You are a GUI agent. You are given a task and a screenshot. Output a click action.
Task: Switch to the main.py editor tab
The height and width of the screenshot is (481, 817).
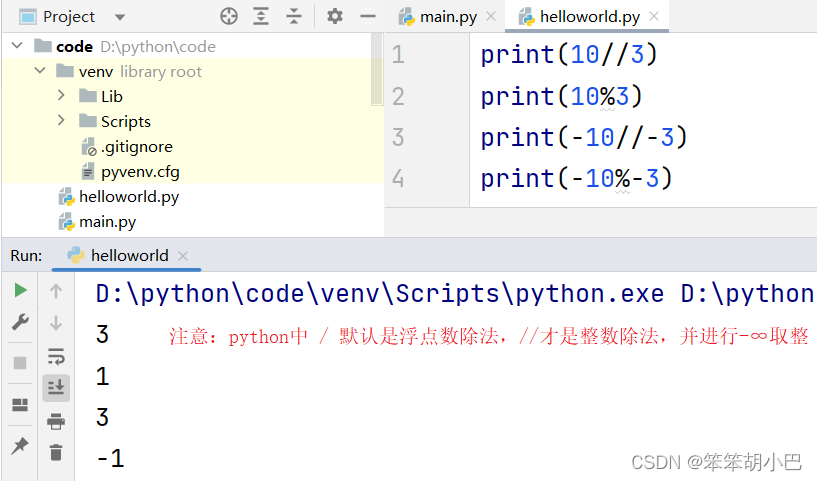(439, 16)
